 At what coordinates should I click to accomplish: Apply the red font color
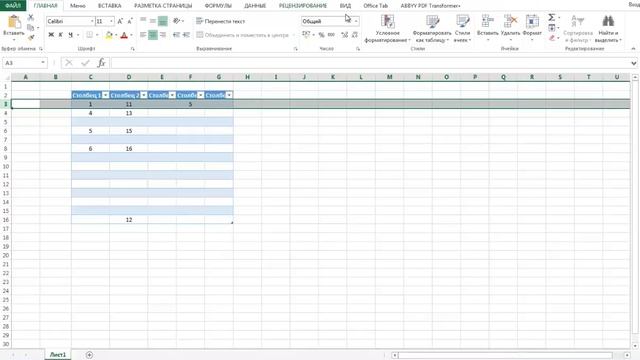124,35
